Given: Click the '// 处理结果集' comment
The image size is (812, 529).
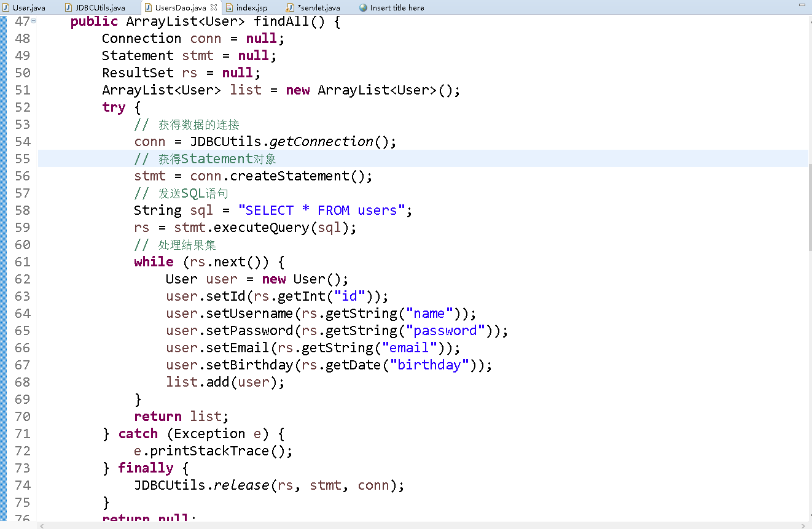Looking at the screenshot, I should 175,245.
